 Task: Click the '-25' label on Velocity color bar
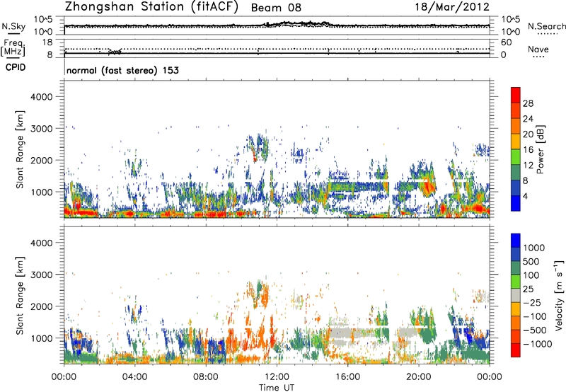[x=533, y=303]
